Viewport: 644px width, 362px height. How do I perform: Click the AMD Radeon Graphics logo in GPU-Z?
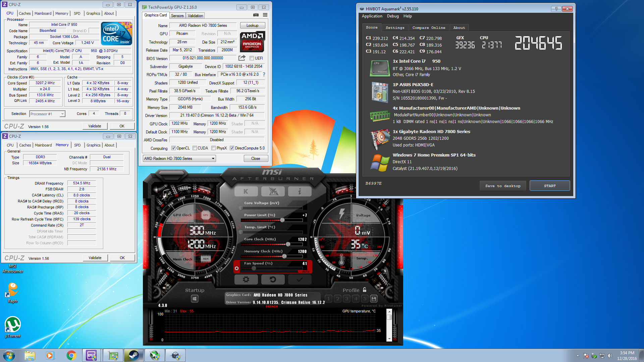pos(253,42)
